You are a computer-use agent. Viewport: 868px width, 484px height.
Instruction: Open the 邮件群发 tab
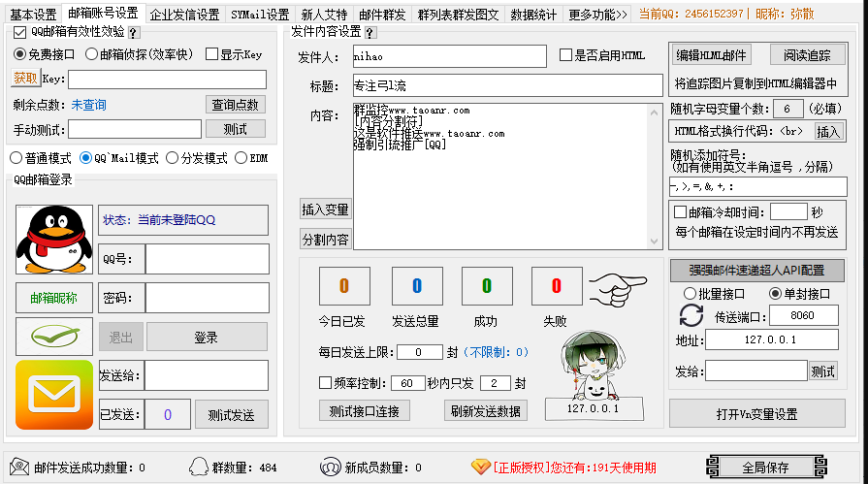[x=382, y=15]
